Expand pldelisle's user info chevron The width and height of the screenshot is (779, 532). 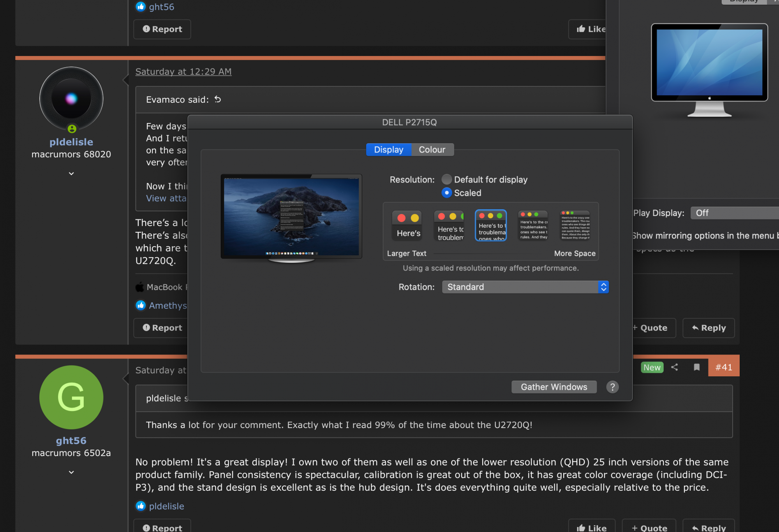[x=71, y=174]
